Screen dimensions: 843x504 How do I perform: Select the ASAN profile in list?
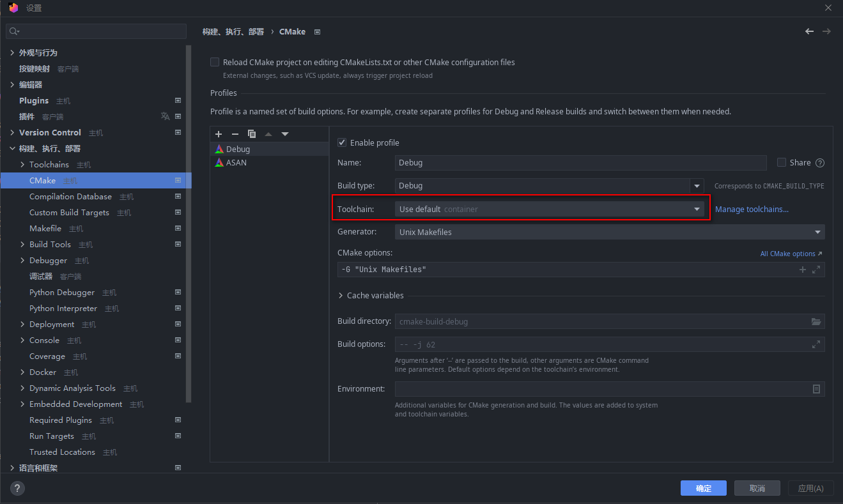point(269,162)
